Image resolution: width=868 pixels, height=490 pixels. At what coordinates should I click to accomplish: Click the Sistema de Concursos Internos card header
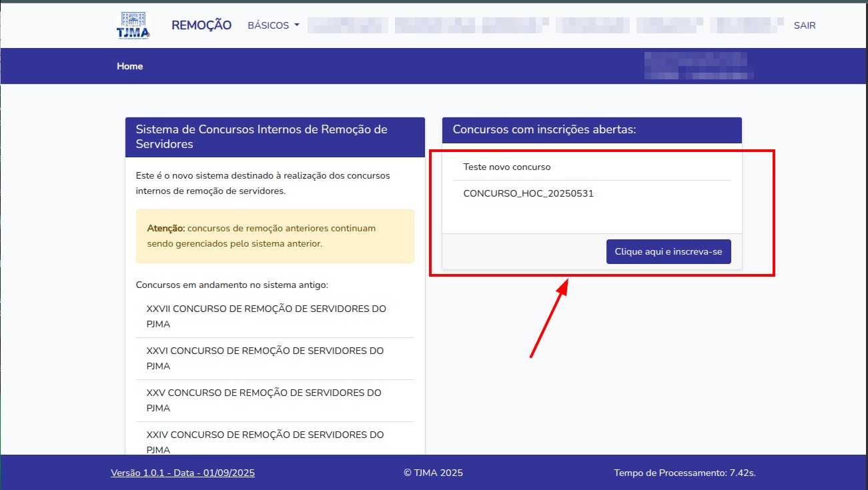(x=275, y=137)
